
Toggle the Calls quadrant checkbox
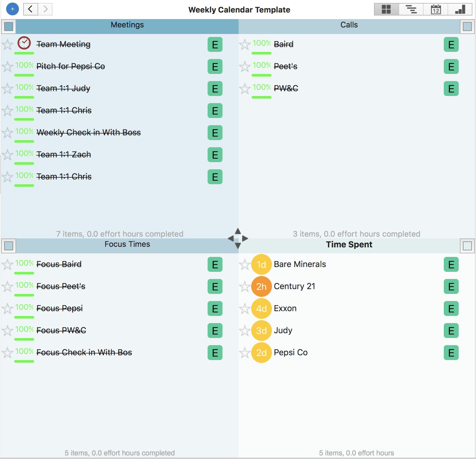(467, 27)
